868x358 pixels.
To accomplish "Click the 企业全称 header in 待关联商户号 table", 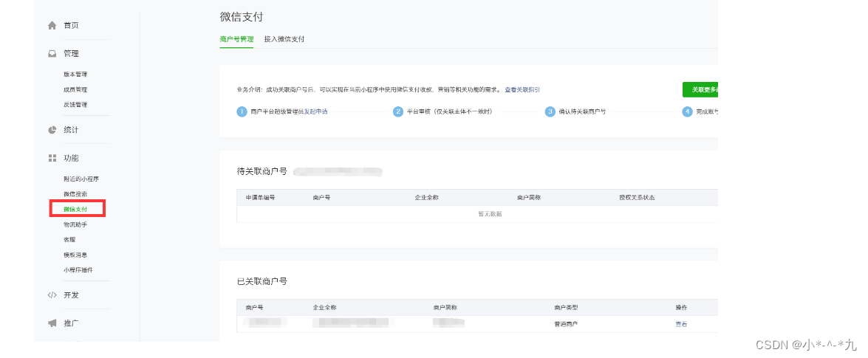I will (x=427, y=198).
